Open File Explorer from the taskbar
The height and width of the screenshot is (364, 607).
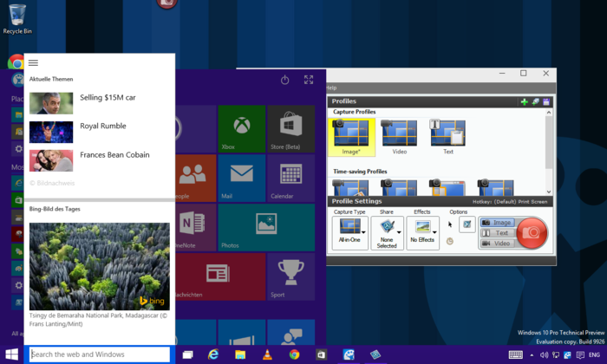240,354
